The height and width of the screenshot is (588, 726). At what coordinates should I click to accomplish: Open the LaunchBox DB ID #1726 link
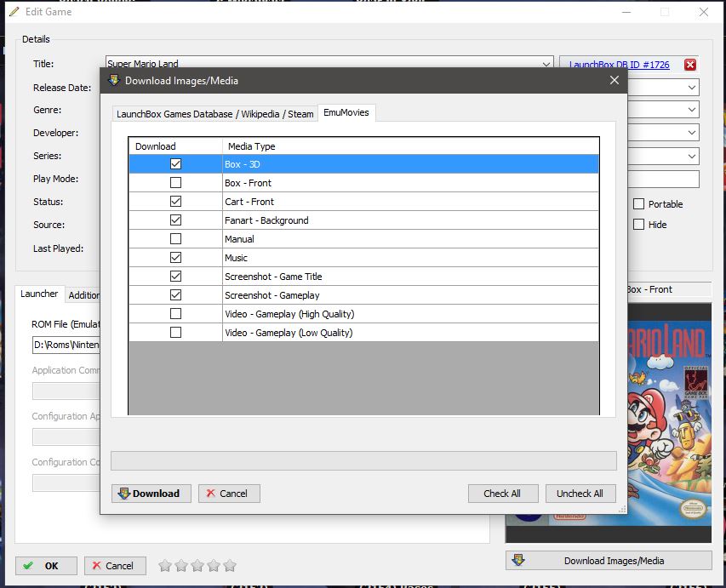pyautogui.click(x=619, y=65)
